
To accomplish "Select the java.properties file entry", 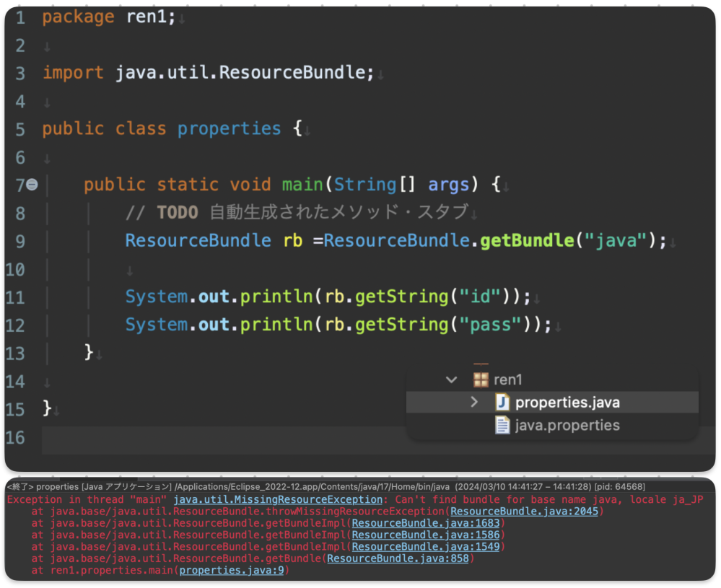I will 567,426.
